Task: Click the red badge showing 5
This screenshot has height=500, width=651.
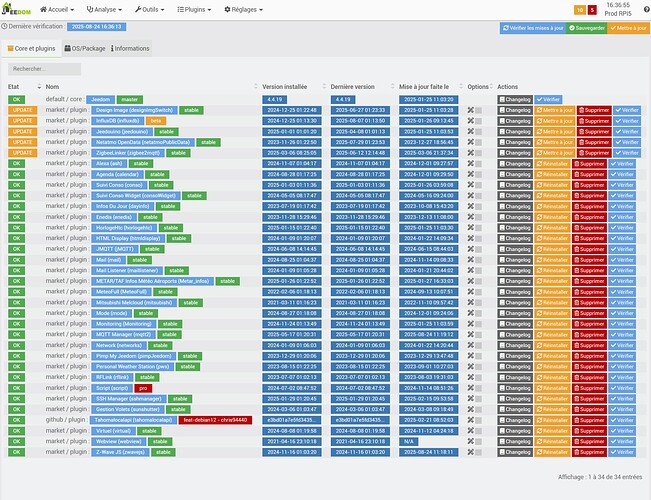Action: point(592,10)
